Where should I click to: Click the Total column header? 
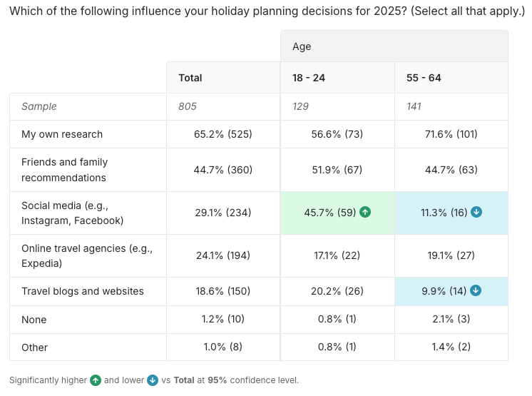(190, 78)
